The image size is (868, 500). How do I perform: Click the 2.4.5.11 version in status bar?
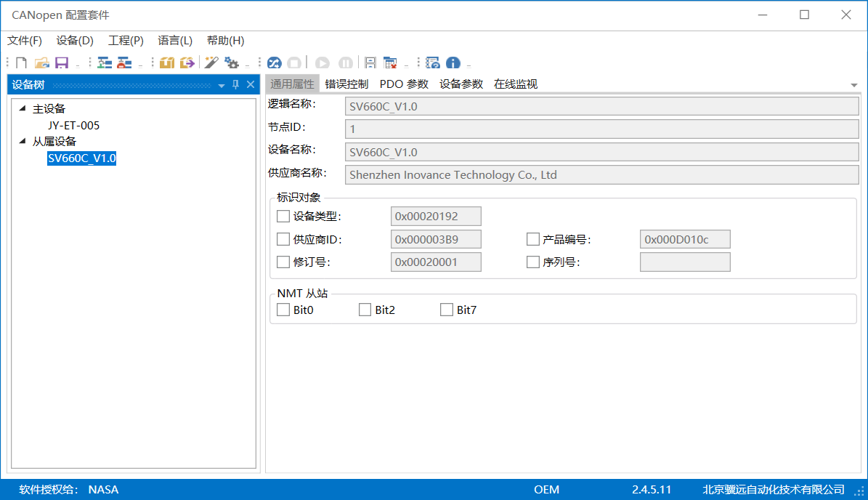point(652,490)
